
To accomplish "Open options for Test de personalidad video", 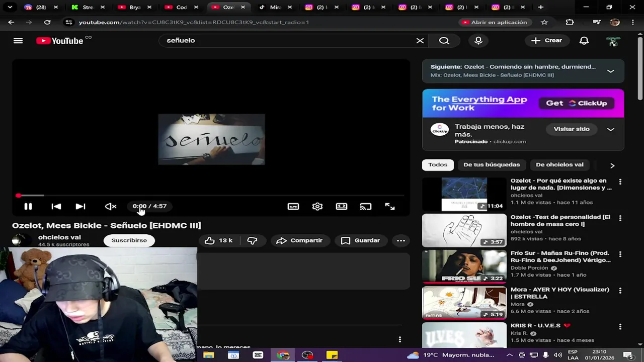I will [x=620, y=218].
